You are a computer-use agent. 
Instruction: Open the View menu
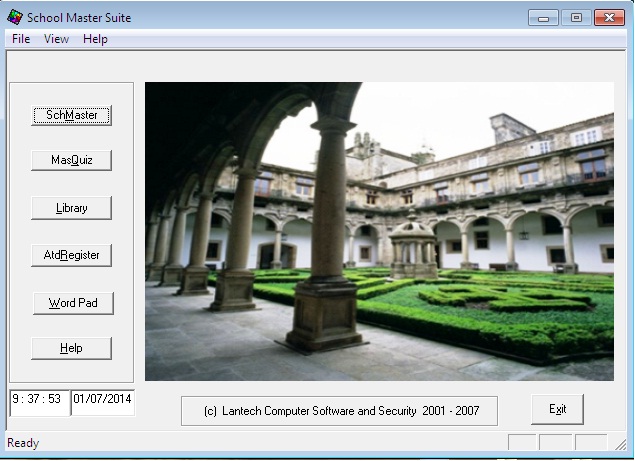56,39
